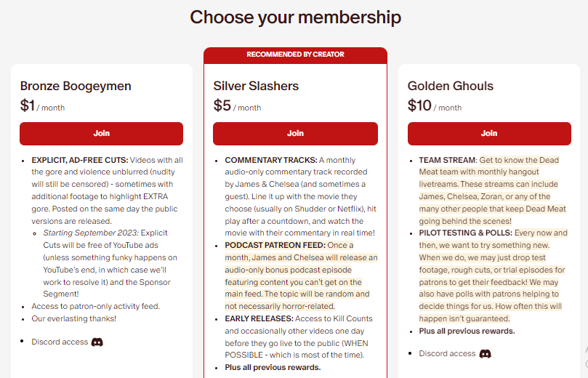Click the Choose your membership heading
This screenshot has width=588, height=378.
tap(295, 17)
